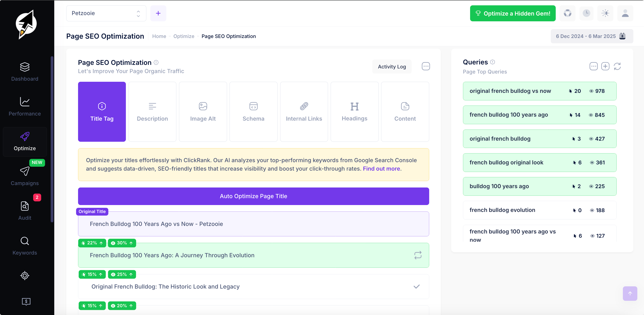Go to the Performance section
The width and height of the screenshot is (644, 315).
coord(25,107)
